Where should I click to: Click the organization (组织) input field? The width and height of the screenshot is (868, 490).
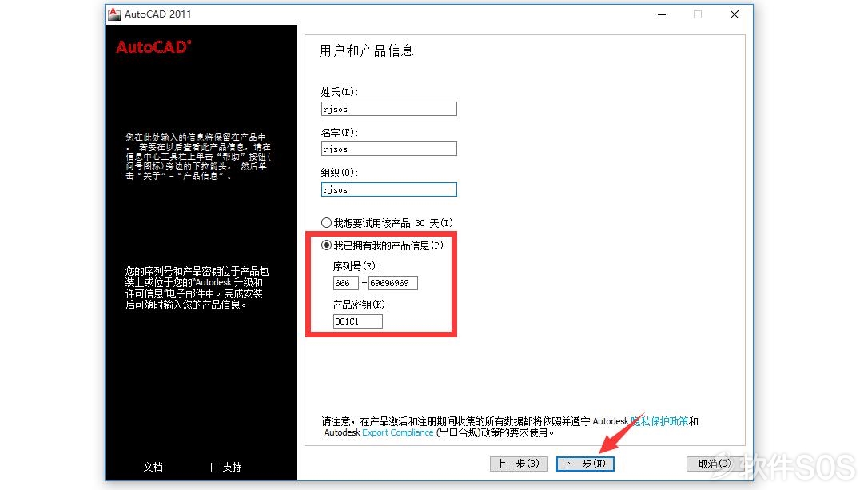point(388,189)
